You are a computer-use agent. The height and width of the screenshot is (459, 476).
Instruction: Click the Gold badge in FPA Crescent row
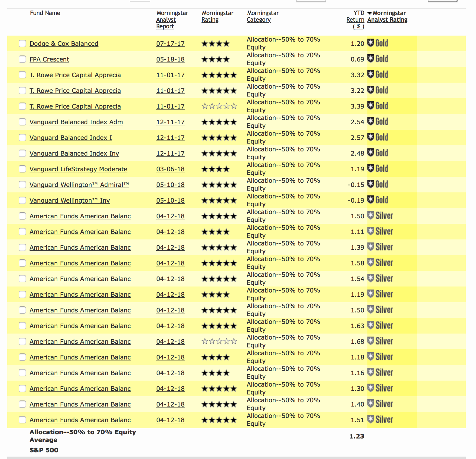coord(378,59)
